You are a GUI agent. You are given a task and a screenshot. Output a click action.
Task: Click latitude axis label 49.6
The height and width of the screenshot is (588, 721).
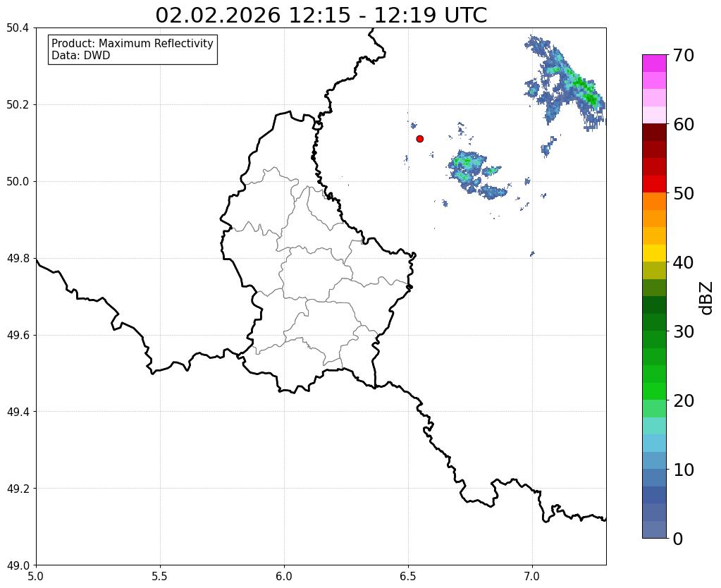tap(18, 336)
